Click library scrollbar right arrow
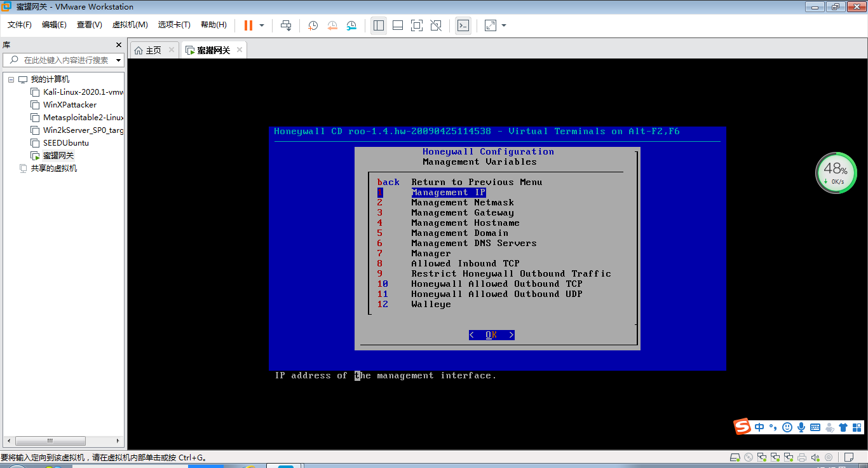Screen dimensions: 868x468 [118, 441]
